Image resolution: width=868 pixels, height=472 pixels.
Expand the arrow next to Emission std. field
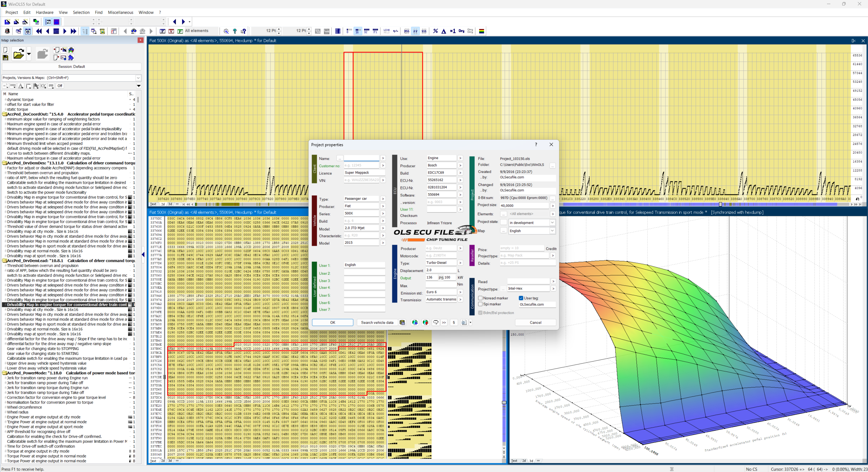point(460,292)
